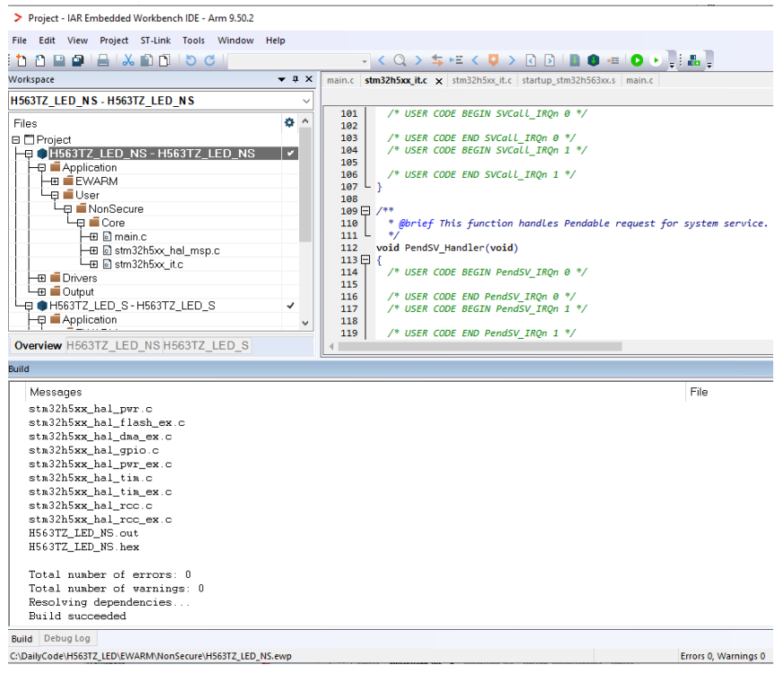784x674 pixels.
Task: Close the Workspace panel
Action: click(309, 79)
